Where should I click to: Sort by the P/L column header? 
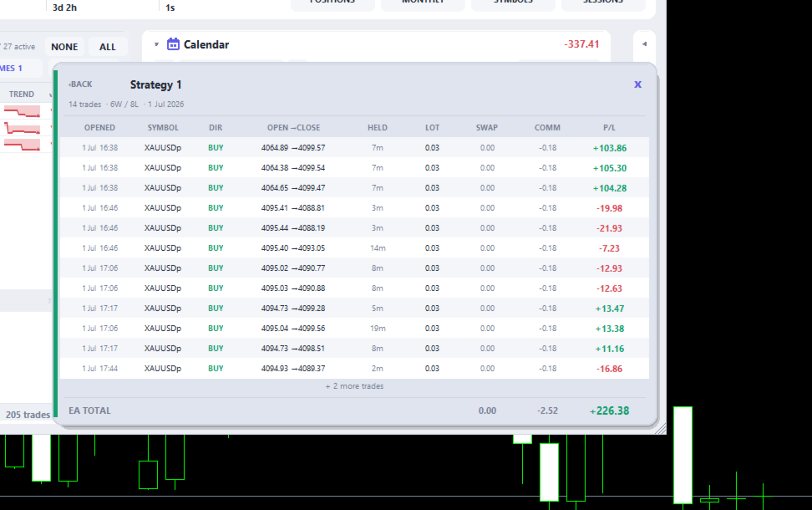click(609, 127)
